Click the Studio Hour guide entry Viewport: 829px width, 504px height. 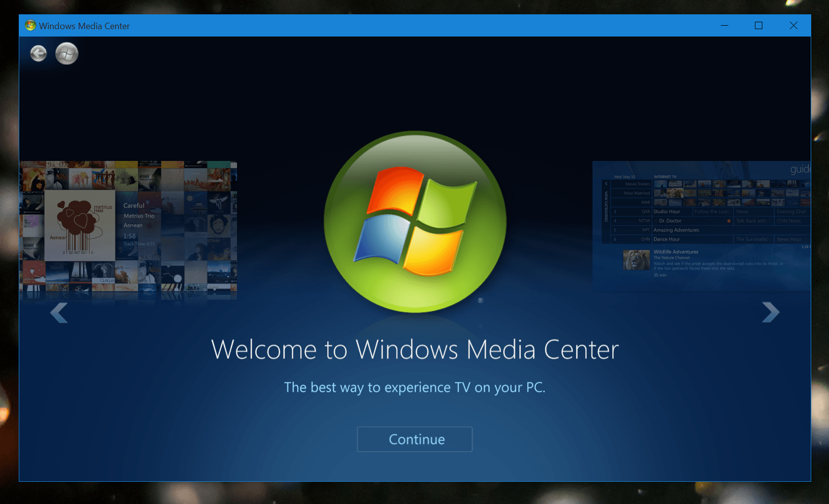pos(667,212)
